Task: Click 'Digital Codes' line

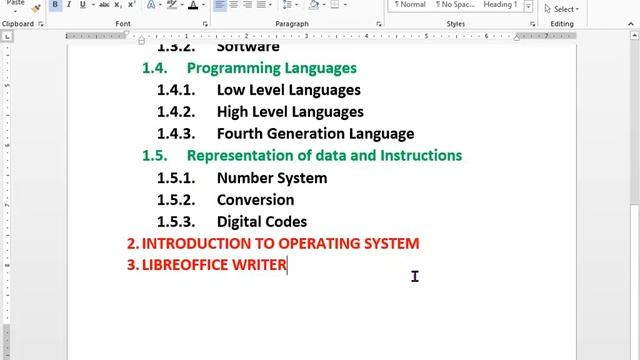Action: coord(262,222)
